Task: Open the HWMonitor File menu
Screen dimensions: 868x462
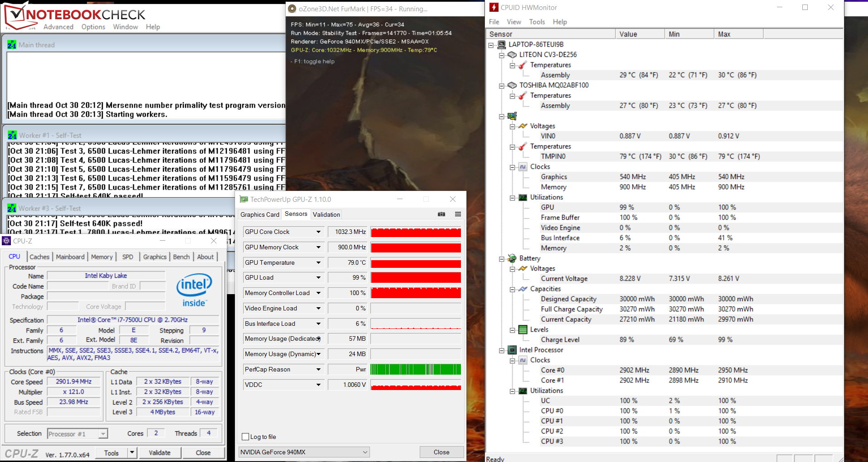Action: pos(494,22)
